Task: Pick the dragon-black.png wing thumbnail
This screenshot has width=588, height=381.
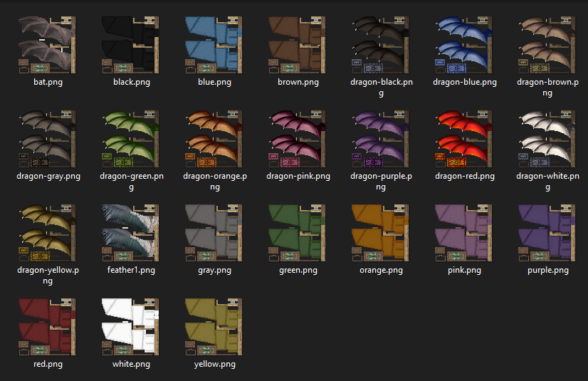Action: tap(380, 45)
